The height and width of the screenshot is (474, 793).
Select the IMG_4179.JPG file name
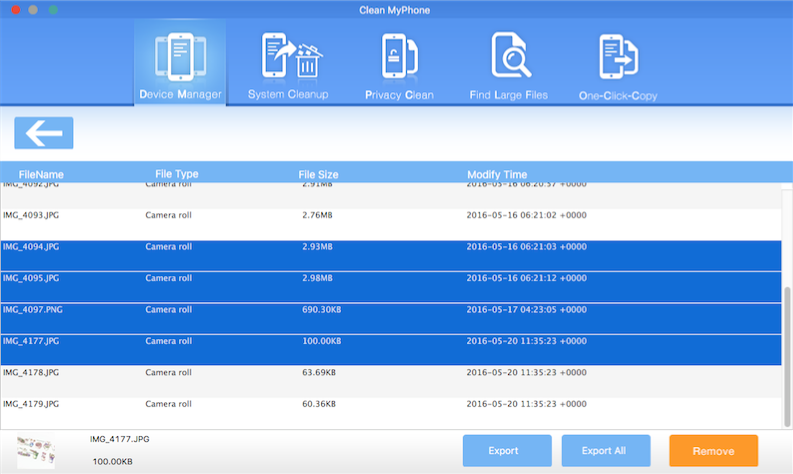(31, 404)
